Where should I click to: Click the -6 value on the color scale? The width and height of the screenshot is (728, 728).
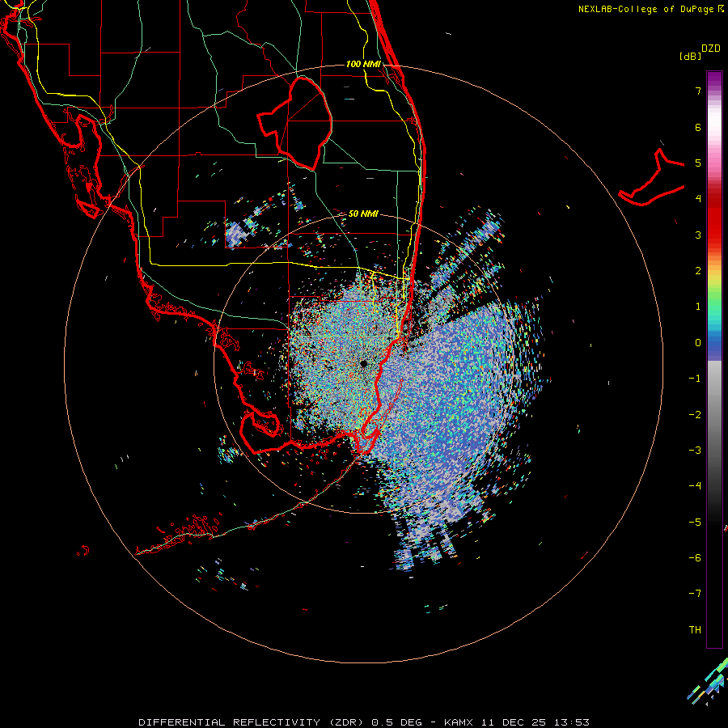[695, 558]
